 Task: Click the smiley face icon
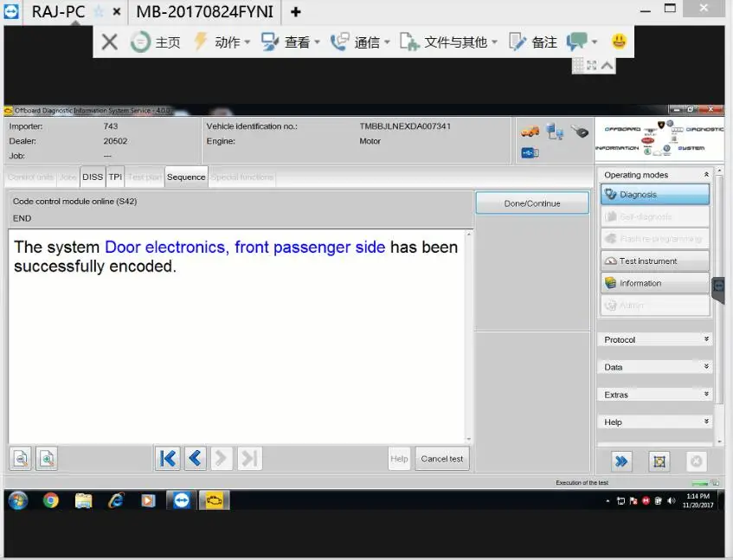pyautogui.click(x=619, y=42)
